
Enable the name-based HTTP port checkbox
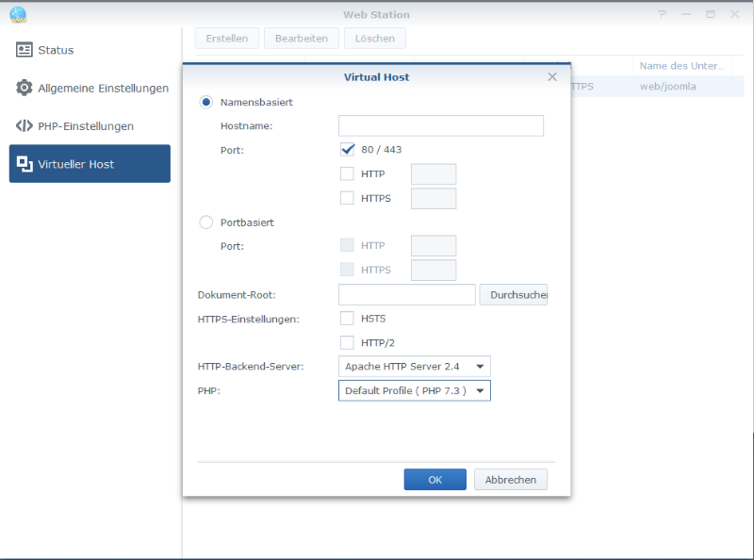347,173
